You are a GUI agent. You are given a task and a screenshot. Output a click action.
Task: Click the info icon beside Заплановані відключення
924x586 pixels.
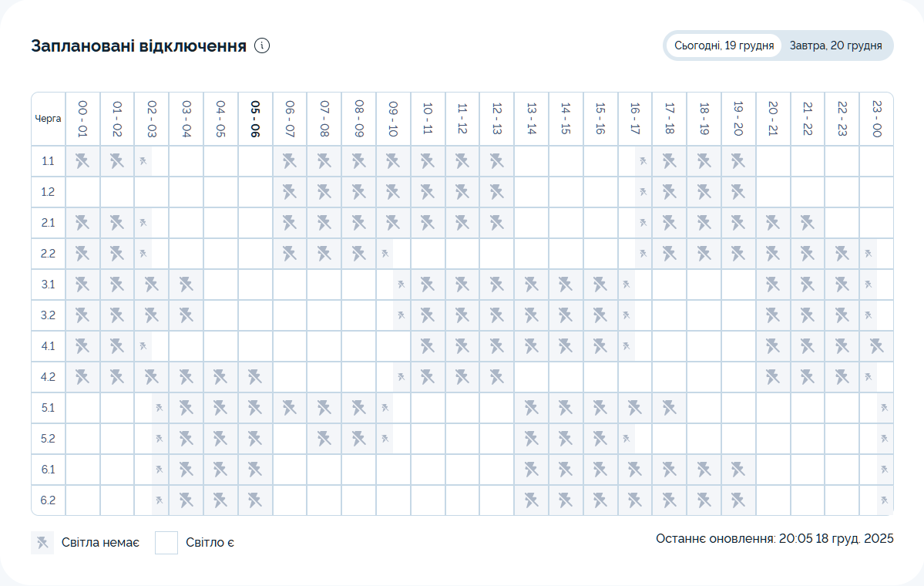[x=262, y=45]
